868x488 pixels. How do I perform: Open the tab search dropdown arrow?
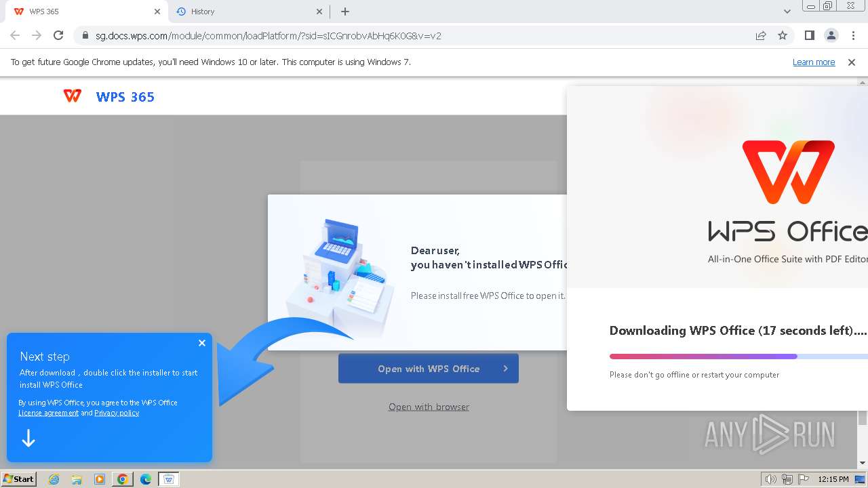click(x=787, y=12)
